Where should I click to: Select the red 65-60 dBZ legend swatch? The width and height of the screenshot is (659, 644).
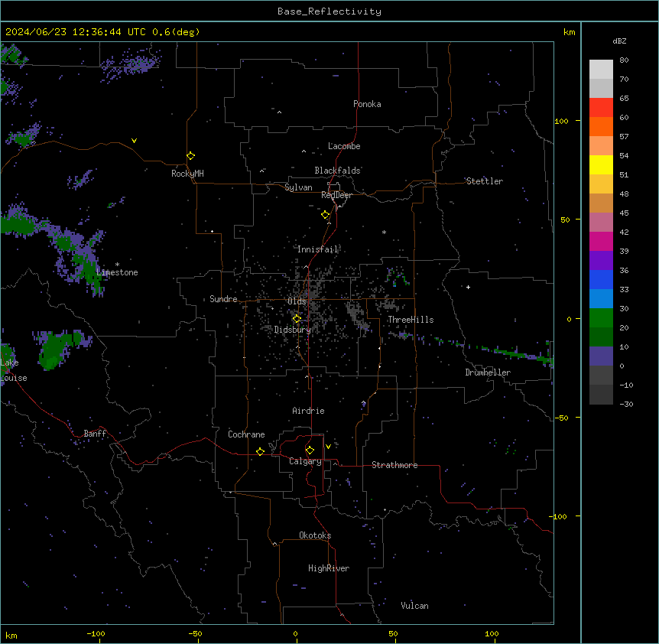(601, 108)
